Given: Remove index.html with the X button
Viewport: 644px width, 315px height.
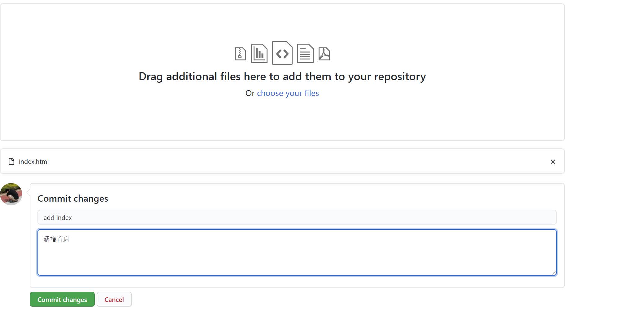Looking at the screenshot, I should tap(553, 161).
